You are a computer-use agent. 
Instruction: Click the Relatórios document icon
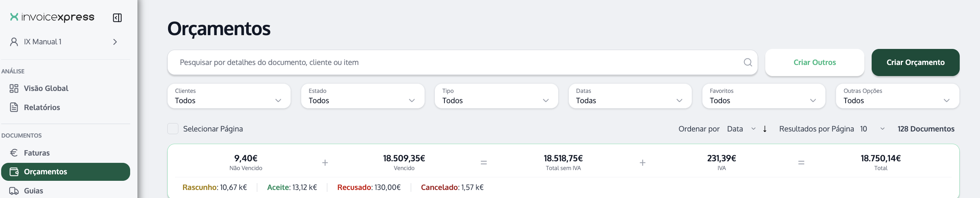(x=14, y=107)
